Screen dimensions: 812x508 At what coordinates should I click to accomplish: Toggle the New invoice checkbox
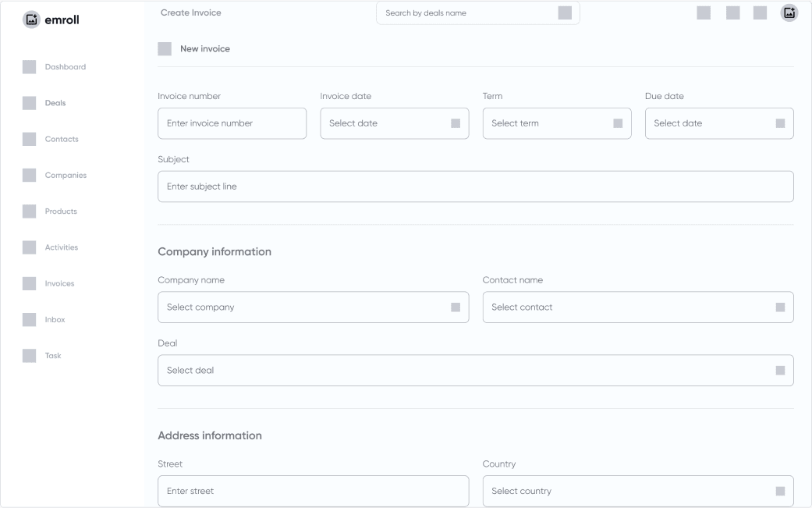165,48
